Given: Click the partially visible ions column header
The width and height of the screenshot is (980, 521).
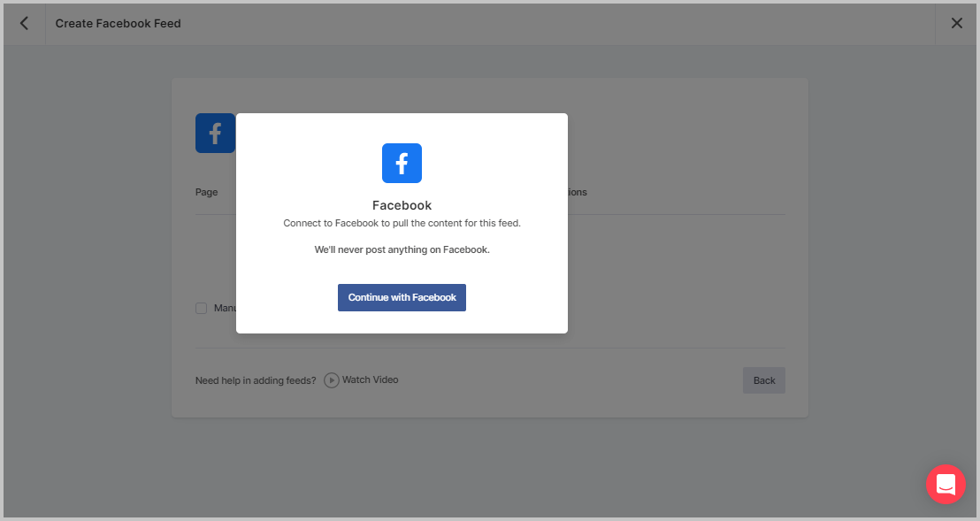Looking at the screenshot, I should [577, 192].
